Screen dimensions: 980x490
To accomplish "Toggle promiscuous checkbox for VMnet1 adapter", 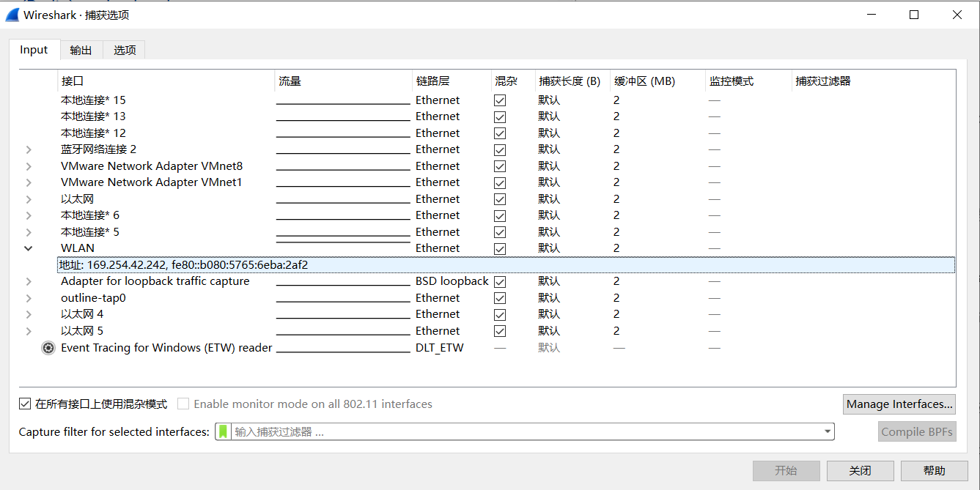I will [500, 182].
